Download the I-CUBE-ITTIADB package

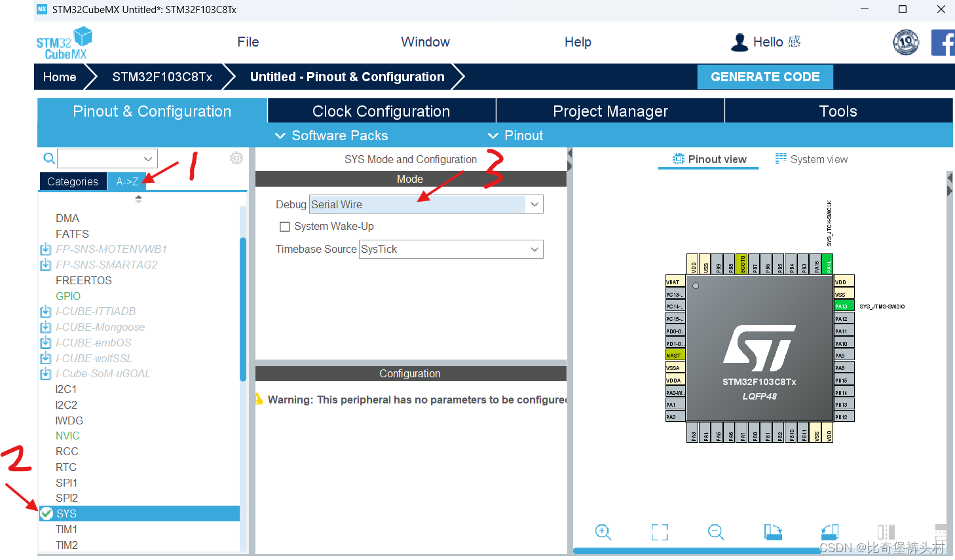point(45,312)
